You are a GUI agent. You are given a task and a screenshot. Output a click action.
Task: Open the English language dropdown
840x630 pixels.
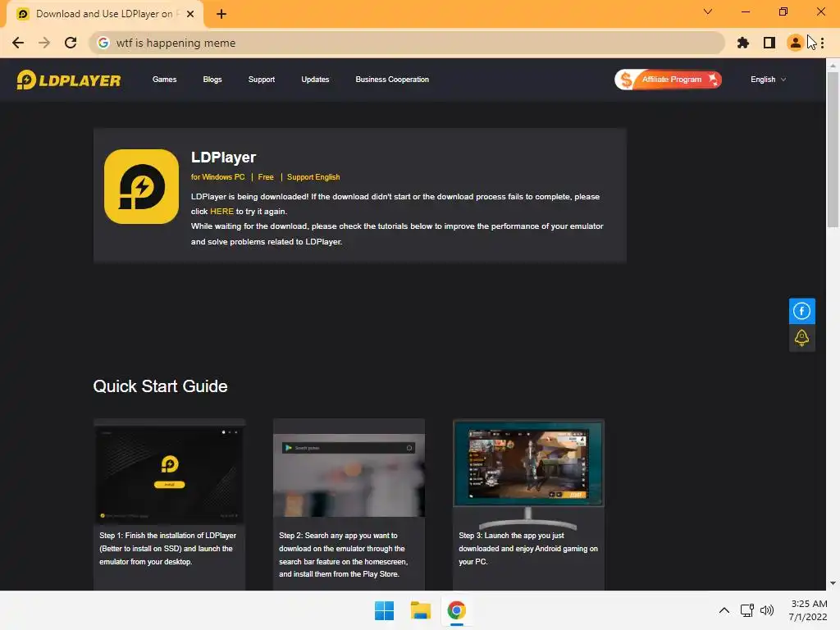pyautogui.click(x=768, y=80)
